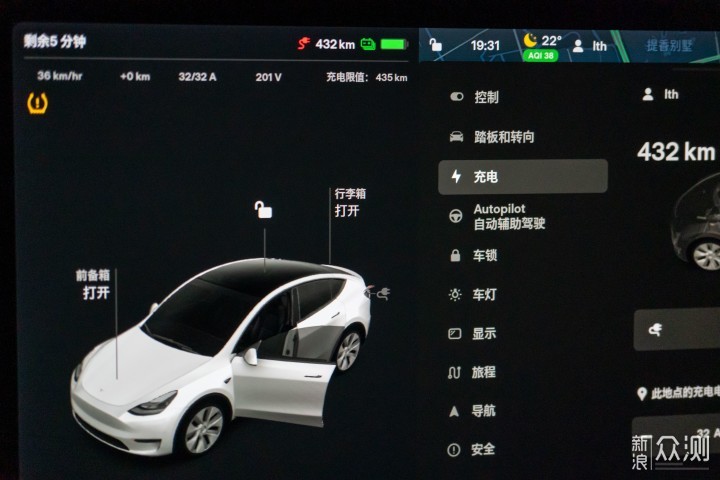Tap 前备箱 打开 to open frunk
The image size is (720, 480).
[x=93, y=284]
